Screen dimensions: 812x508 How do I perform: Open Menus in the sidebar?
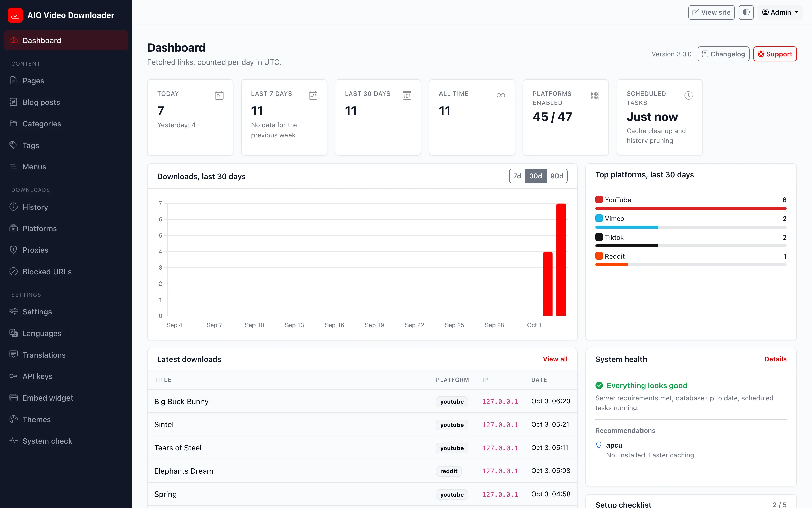66,167
